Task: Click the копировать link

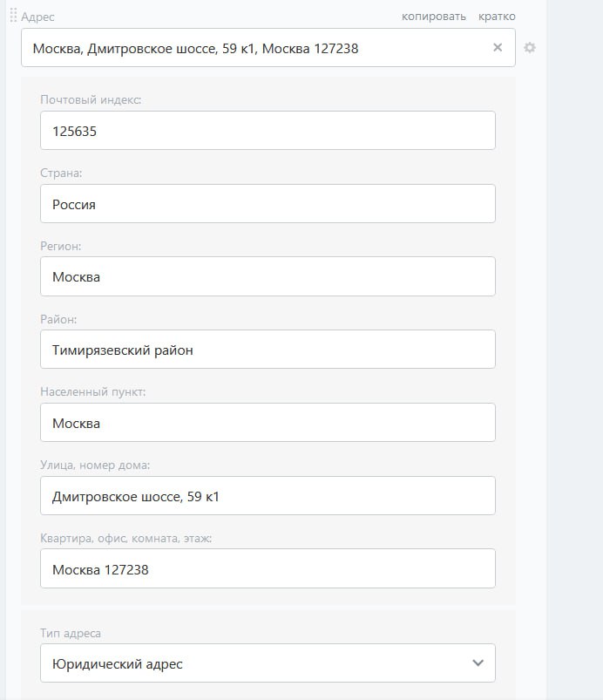Action: 433,17
